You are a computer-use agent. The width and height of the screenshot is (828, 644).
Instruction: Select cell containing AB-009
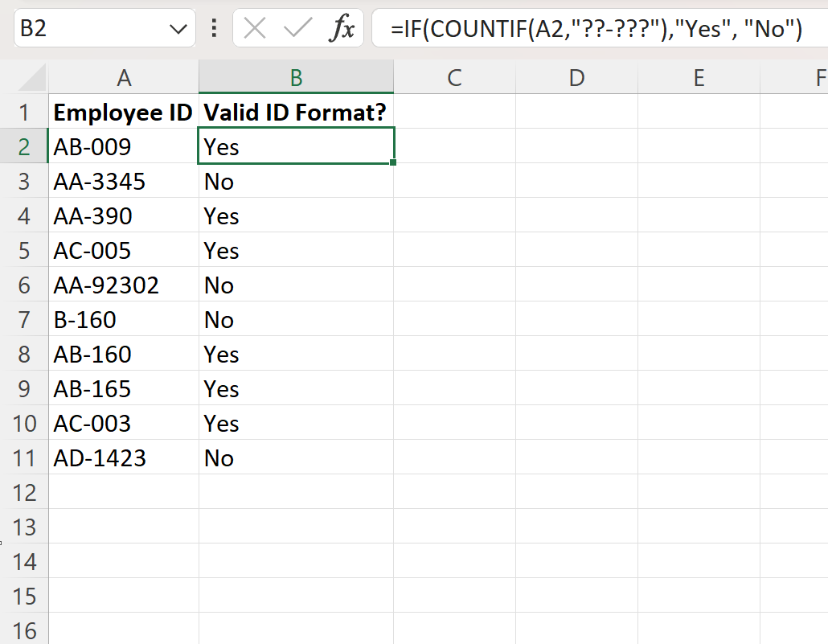(124, 146)
